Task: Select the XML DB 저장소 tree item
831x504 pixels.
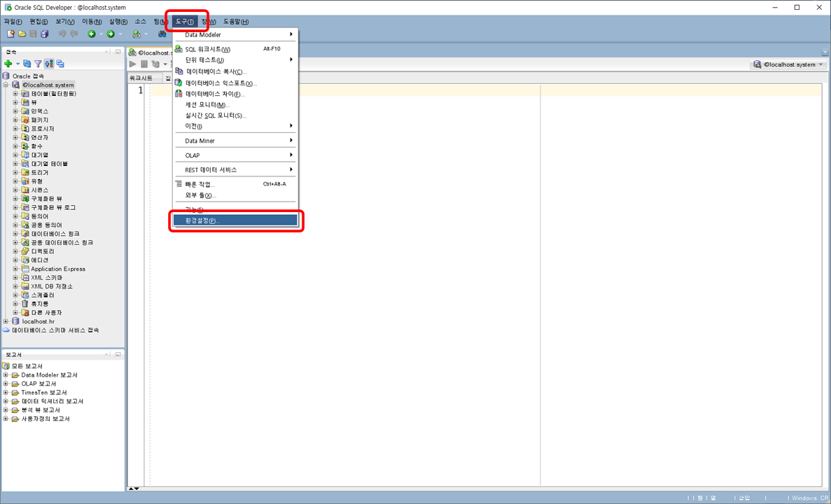Action: [52, 286]
